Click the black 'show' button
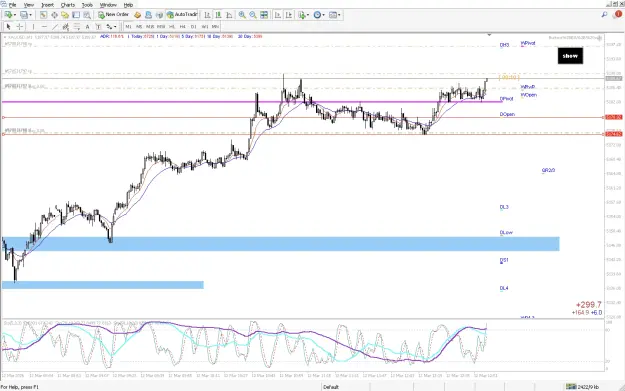The image size is (625, 391). [x=570, y=56]
